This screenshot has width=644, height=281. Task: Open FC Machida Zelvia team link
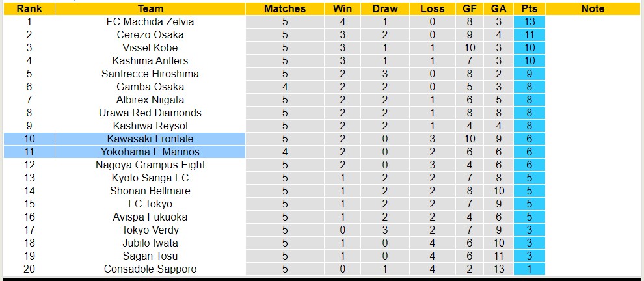click(150, 21)
